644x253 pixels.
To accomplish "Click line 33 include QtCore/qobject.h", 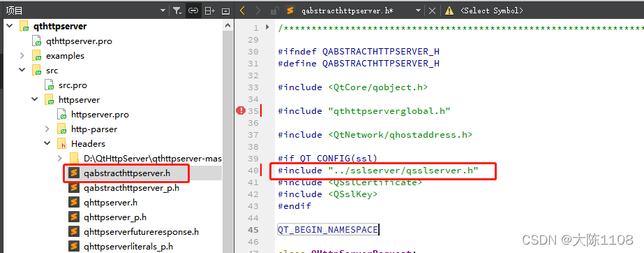I will (353, 87).
